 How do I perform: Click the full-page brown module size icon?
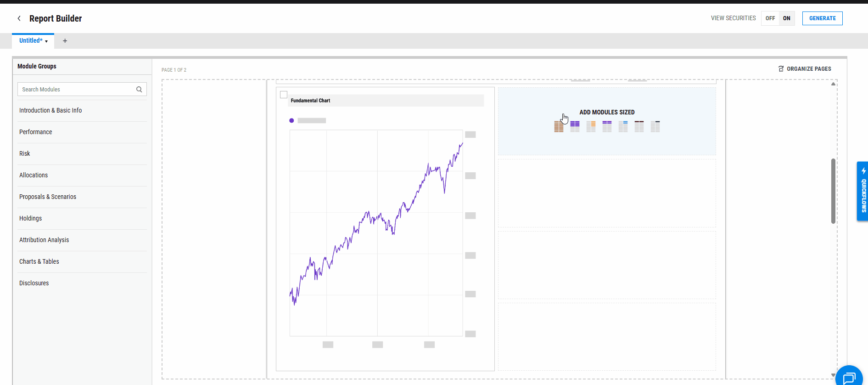pyautogui.click(x=559, y=126)
